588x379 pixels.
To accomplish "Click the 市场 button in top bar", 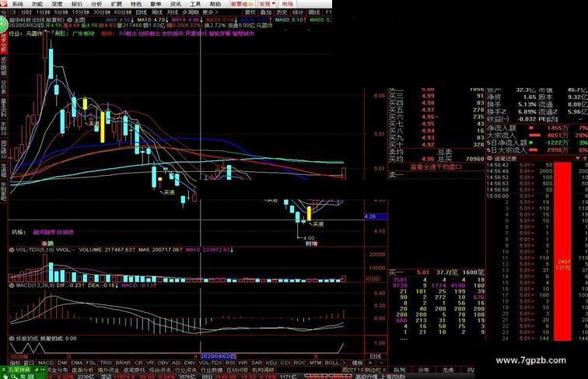I will point(288,4).
